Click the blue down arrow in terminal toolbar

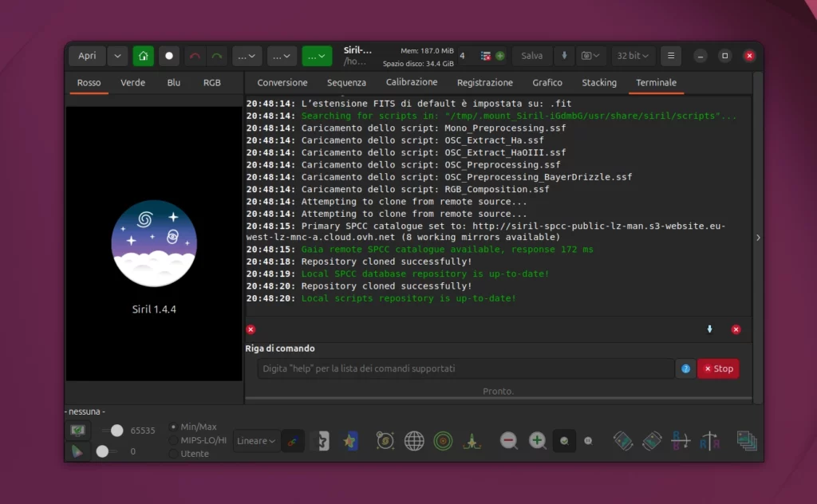click(709, 329)
